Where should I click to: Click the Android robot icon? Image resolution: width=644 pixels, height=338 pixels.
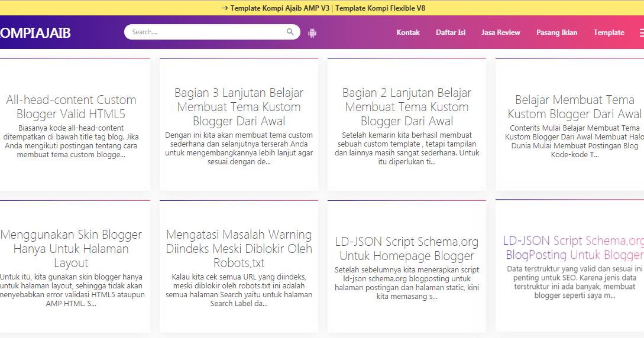coord(312,33)
